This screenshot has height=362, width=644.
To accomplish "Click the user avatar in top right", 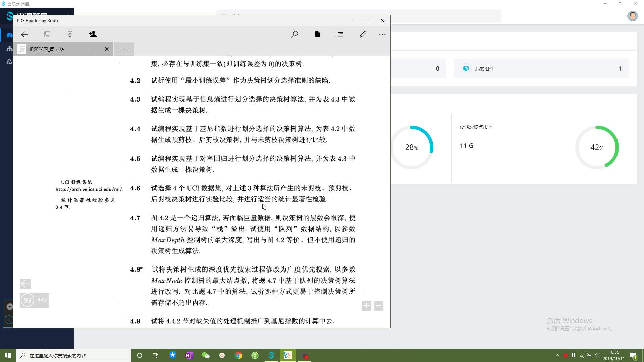I will 632,16.
